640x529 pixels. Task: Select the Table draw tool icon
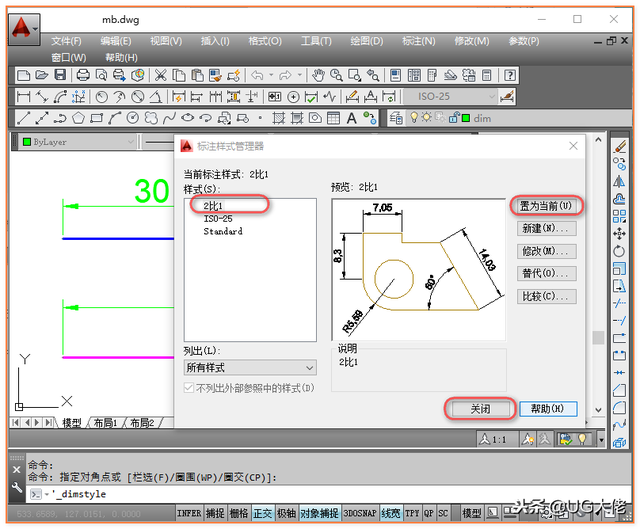click(333, 118)
